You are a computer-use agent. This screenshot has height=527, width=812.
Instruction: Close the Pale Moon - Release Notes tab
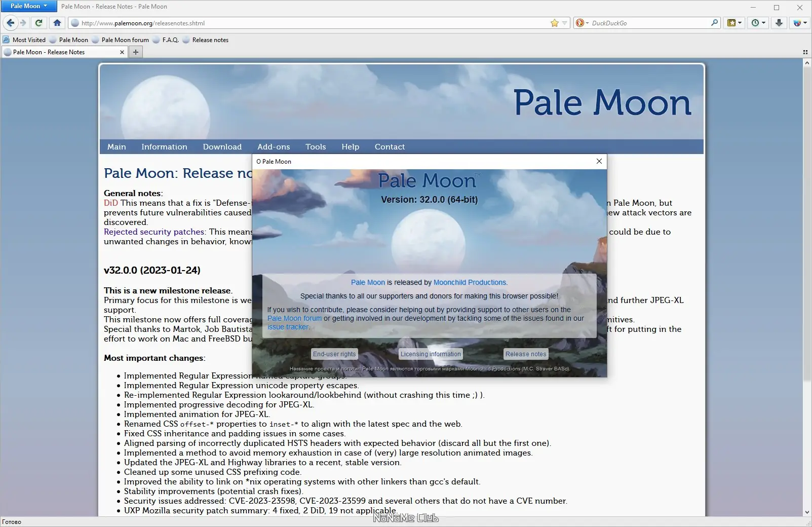(x=122, y=52)
